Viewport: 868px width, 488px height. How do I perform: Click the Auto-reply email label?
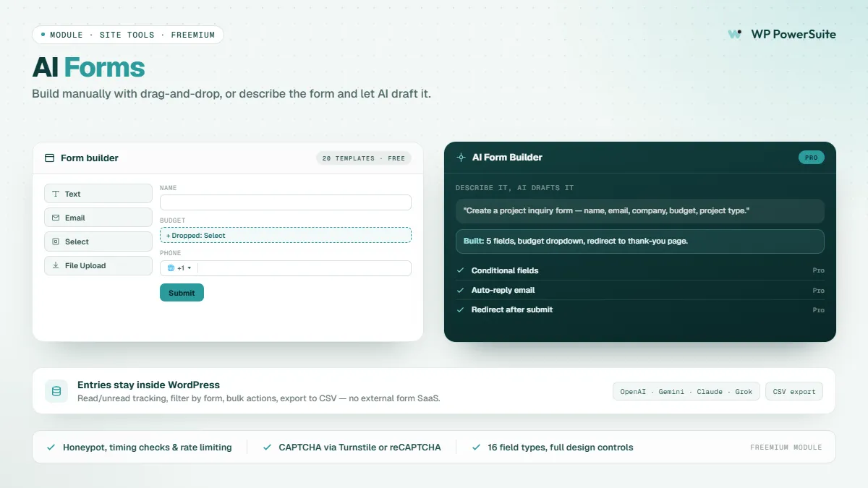click(x=503, y=290)
